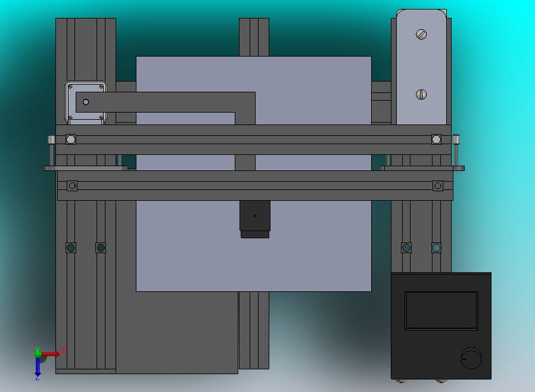Click the LCD screen on the black control box
The image size is (535, 392).
point(441,310)
